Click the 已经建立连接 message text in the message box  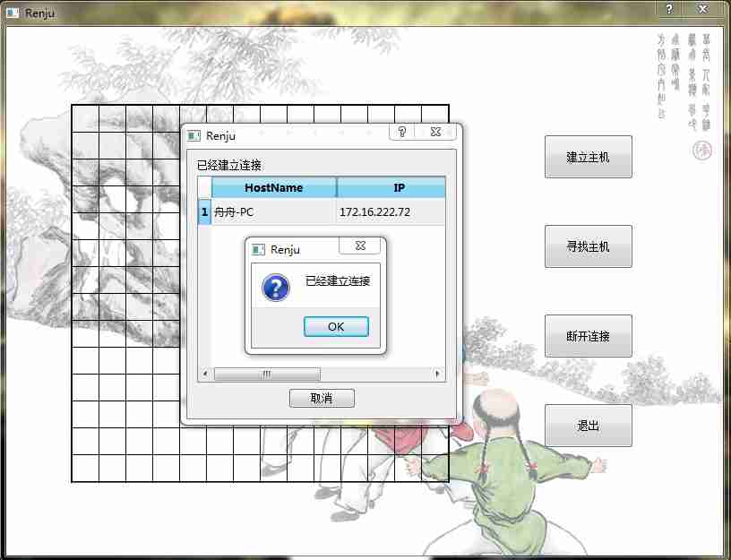338,280
